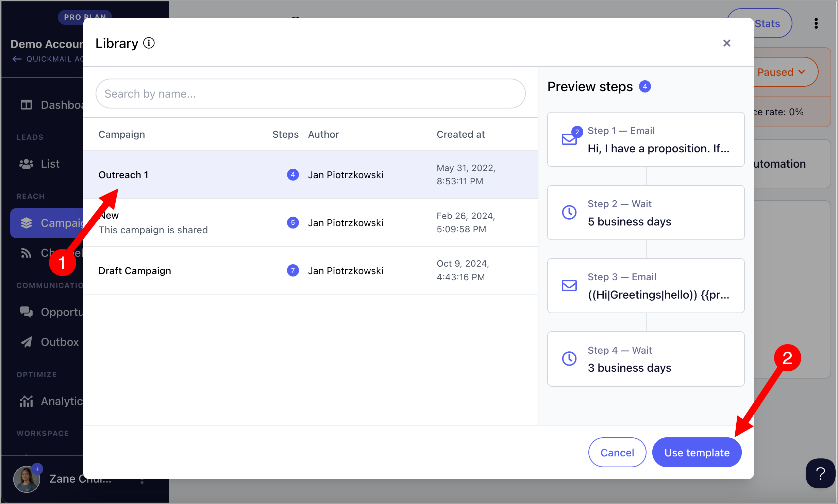Click the Library info icon
This screenshot has height=504, width=838.
(149, 43)
